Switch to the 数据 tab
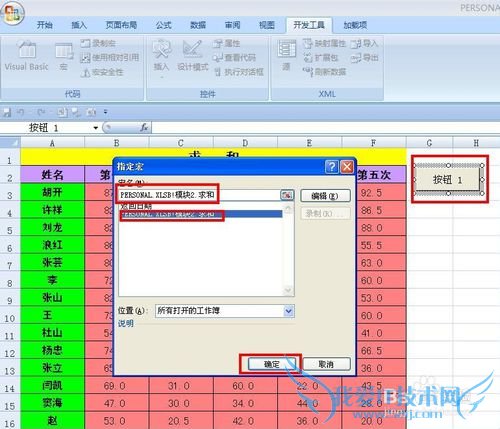The width and height of the screenshot is (500, 429). coord(198,25)
